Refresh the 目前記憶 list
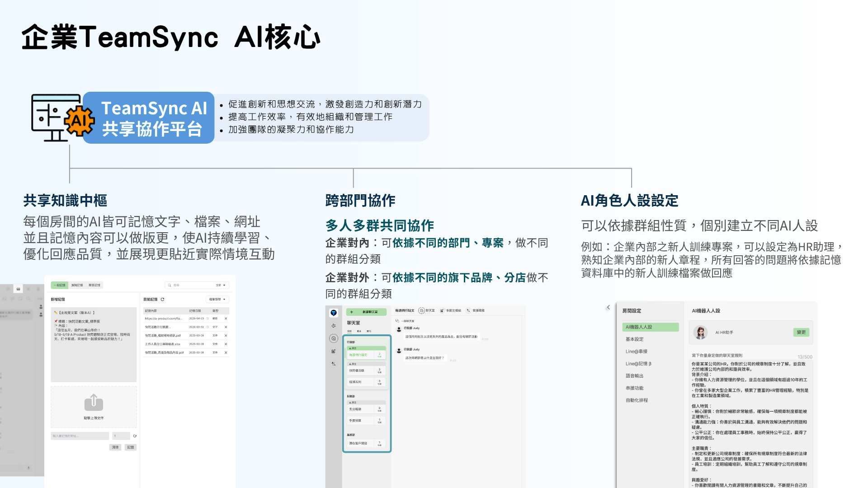This screenshot has width=868, height=488. tap(162, 299)
